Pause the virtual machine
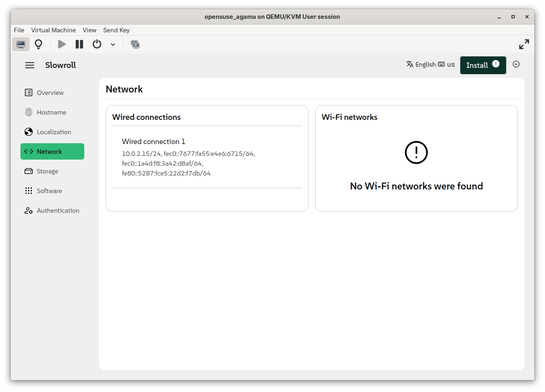 pyautogui.click(x=79, y=44)
